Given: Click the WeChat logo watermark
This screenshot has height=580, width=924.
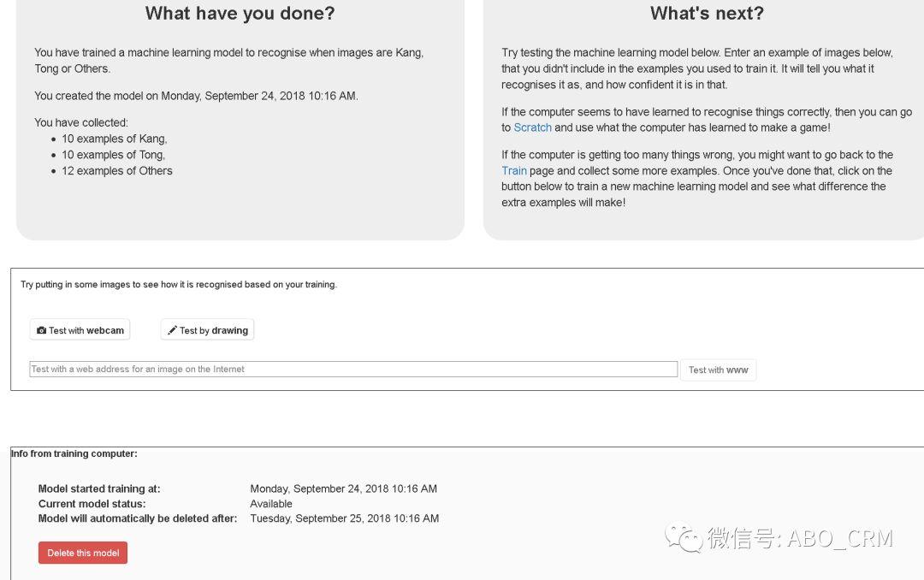Looking at the screenshot, I should coord(684,538).
